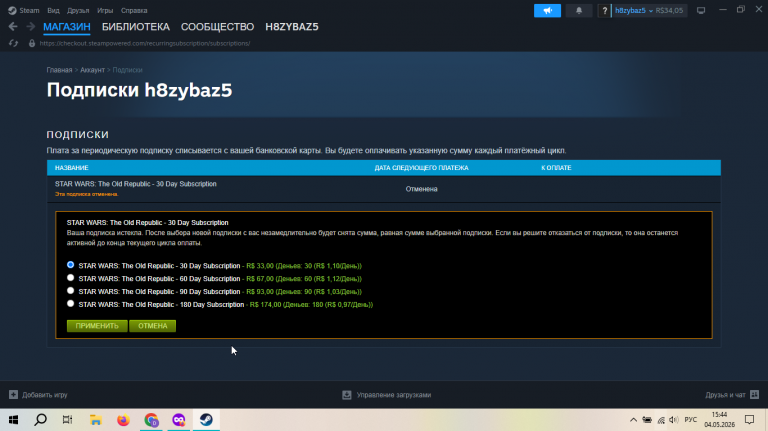
Task: Click the Подписки breadcrumb text
Action: point(127,70)
